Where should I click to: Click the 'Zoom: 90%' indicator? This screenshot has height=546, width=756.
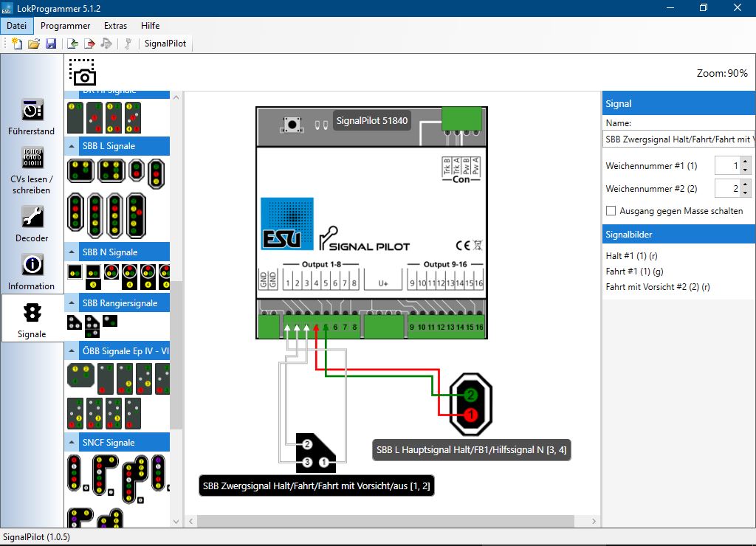tap(722, 73)
